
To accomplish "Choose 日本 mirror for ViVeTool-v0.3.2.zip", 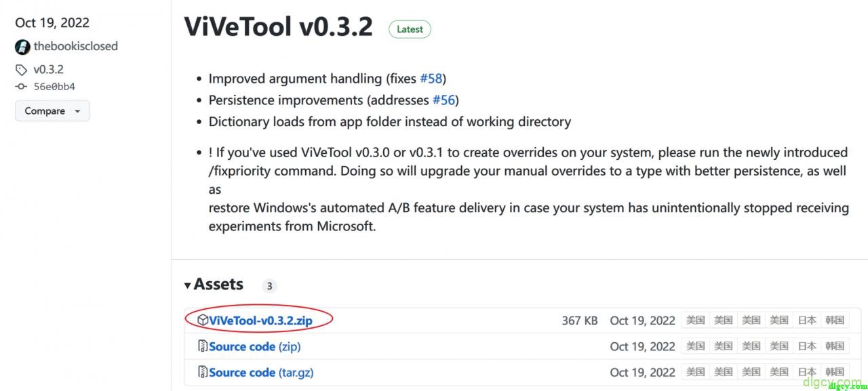I will click(x=807, y=320).
